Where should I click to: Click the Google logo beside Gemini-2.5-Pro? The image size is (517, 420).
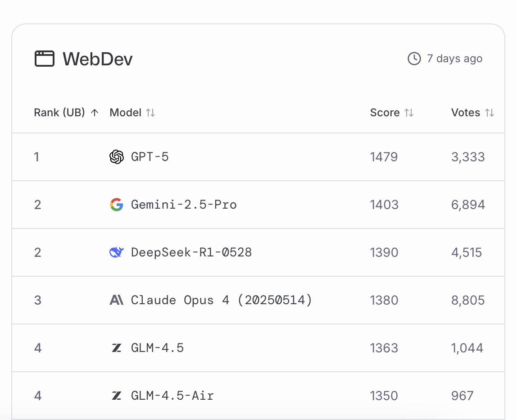pyautogui.click(x=116, y=205)
